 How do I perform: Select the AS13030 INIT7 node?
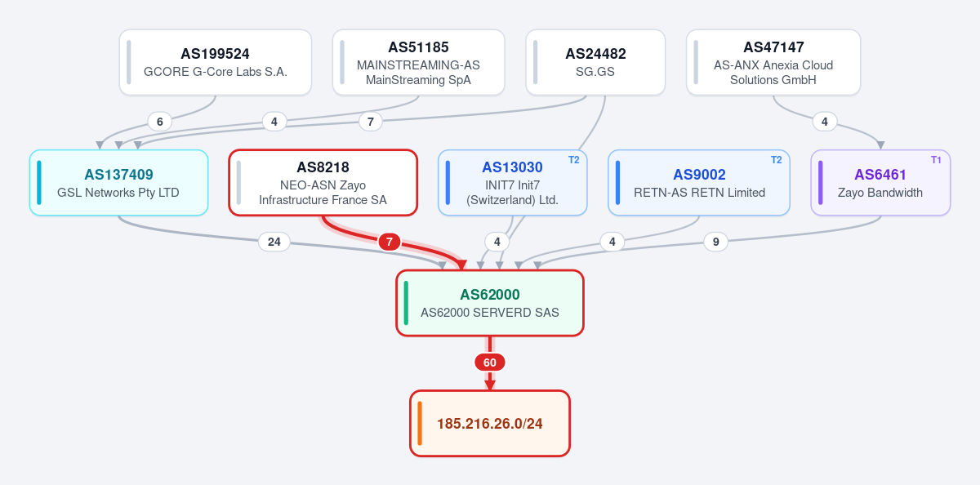512,183
